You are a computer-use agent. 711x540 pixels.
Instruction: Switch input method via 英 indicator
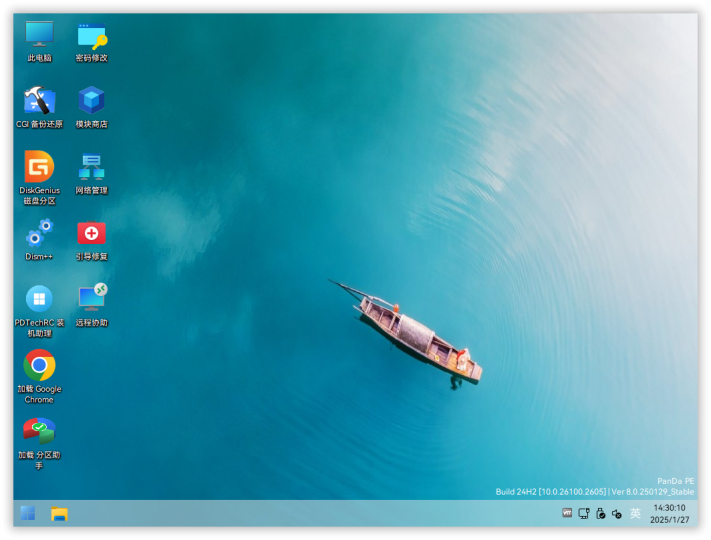point(635,513)
